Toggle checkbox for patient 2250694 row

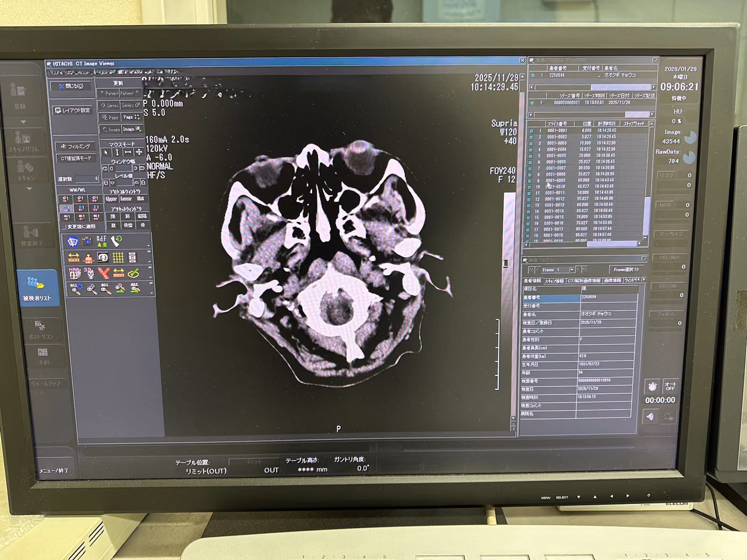click(533, 75)
